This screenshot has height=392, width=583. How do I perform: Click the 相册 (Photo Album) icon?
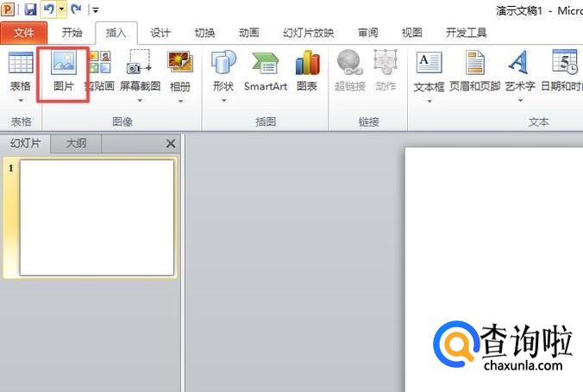(180, 62)
